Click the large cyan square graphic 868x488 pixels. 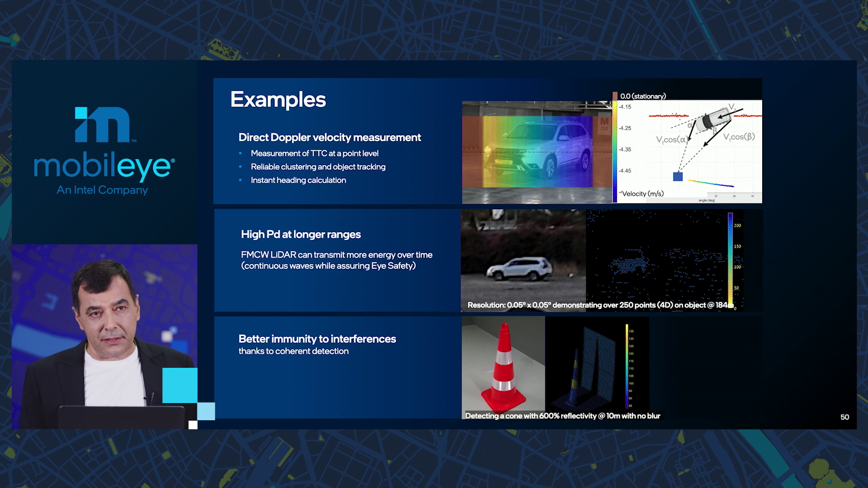(180, 385)
